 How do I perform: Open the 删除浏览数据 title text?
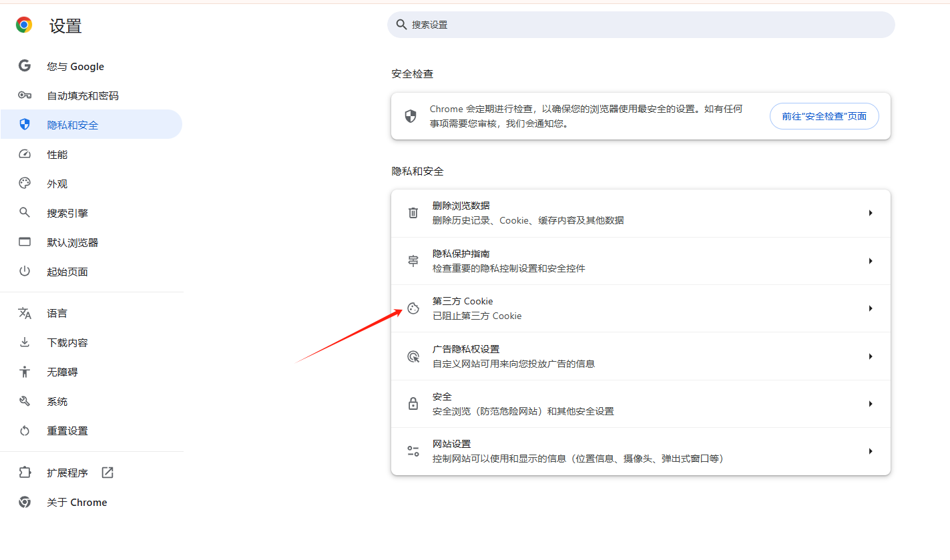click(461, 206)
